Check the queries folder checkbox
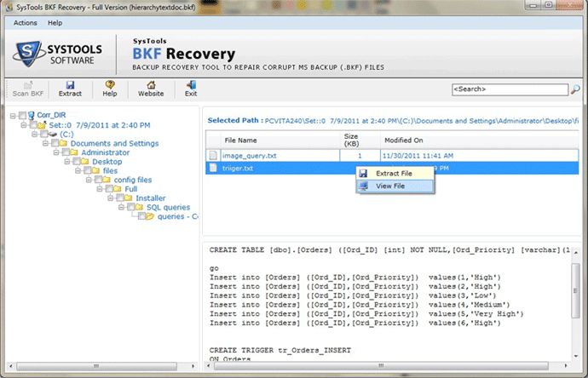The height and width of the screenshot is (378, 588). 142,216
